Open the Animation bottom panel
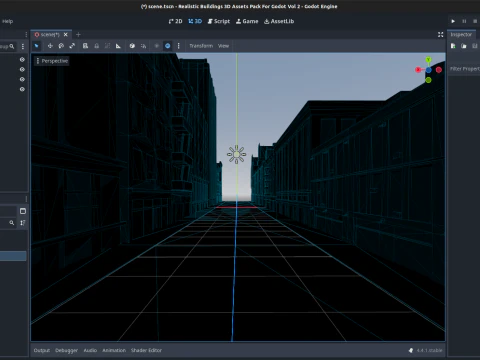The height and width of the screenshot is (360, 480). pos(114,350)
